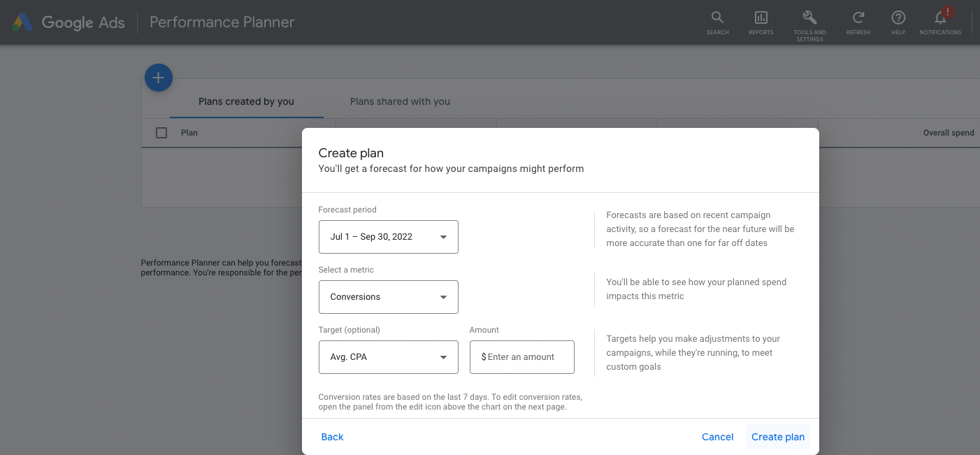Viewport: 980px width, 455px height.
Task: Focus the Enter an amount field
Action: (x=522, y=357)
